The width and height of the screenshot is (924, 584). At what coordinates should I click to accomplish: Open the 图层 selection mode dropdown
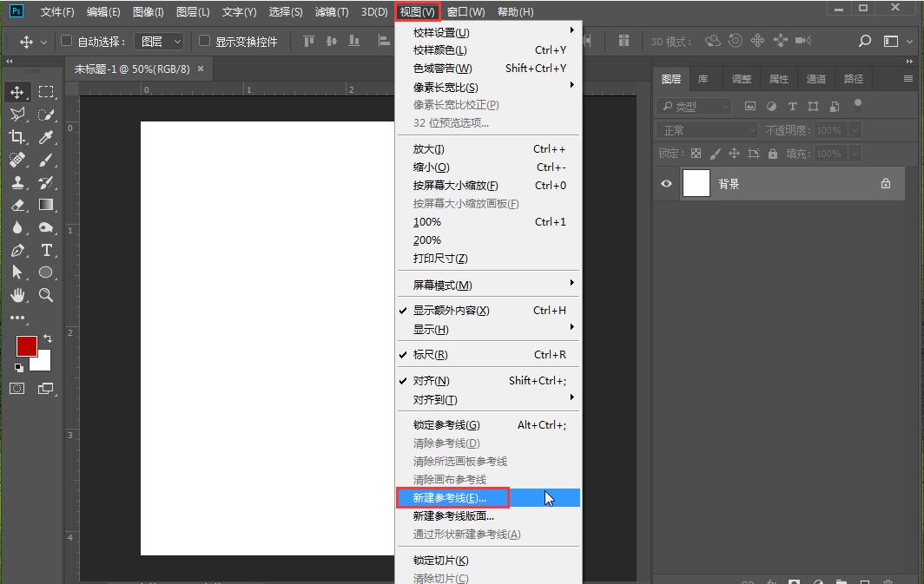tap(159, 40)
